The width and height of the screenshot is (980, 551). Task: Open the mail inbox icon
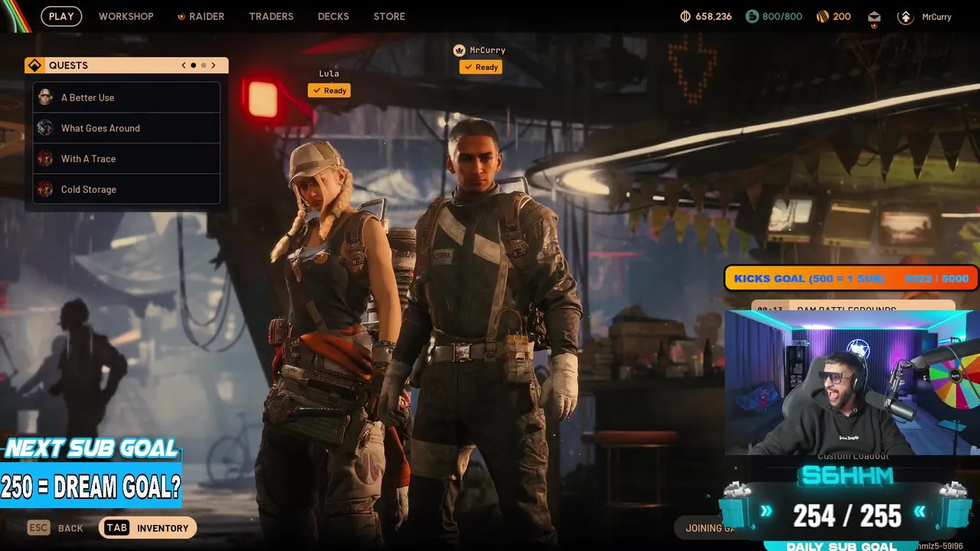[x=874, y=17]
